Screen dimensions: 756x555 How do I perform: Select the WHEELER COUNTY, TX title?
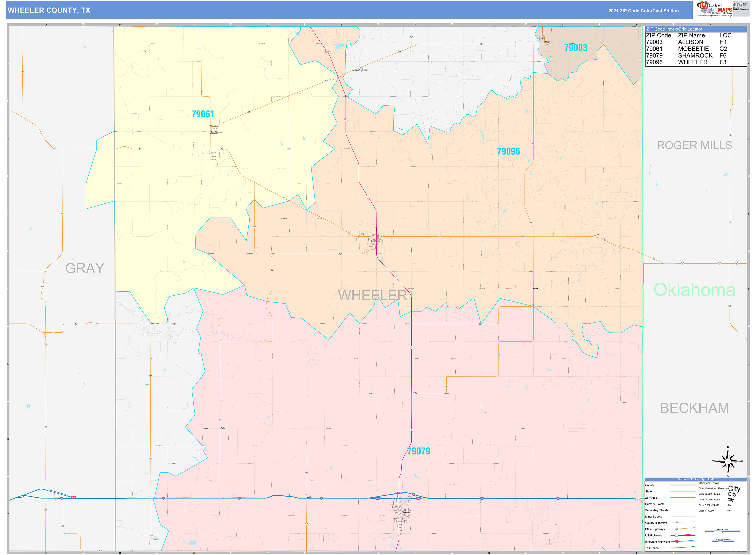[x=49, y=10]
